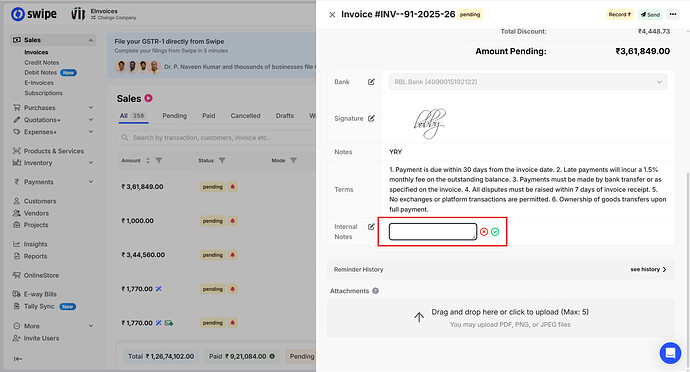Expand the Quotations+ section
This screenshot has height=372, width=690.
pyautogui.click(x=91, y=120)
